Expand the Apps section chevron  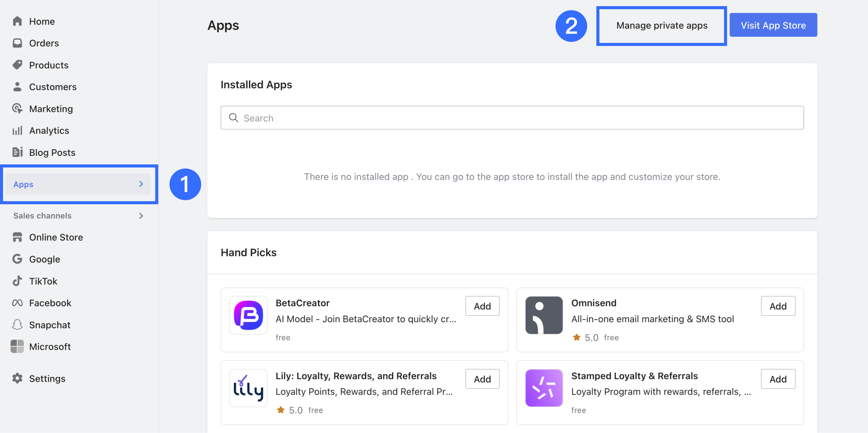tap(141, 184)
